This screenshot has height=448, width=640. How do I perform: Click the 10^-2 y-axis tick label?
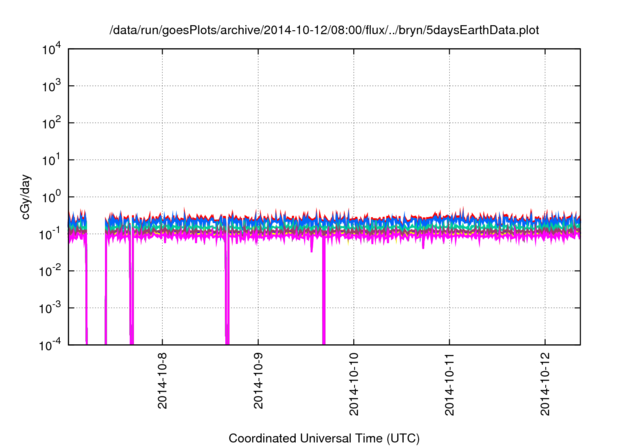coord(50,271)
